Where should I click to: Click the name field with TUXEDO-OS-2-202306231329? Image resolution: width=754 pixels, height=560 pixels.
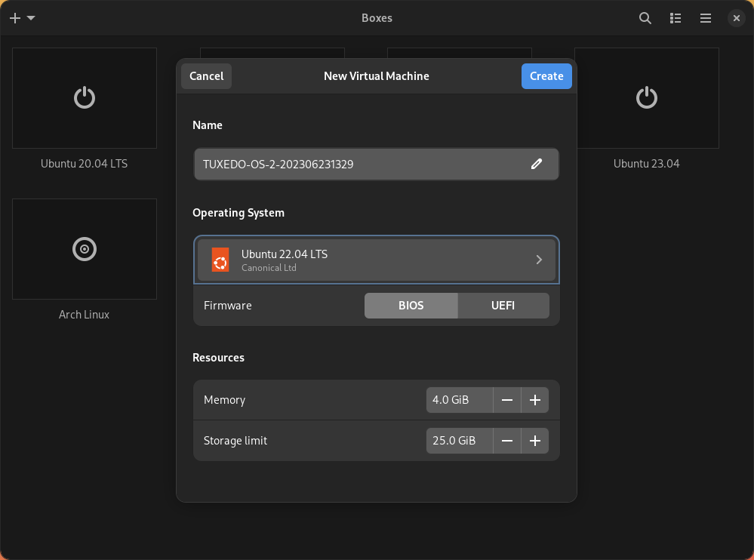(376, 164)
